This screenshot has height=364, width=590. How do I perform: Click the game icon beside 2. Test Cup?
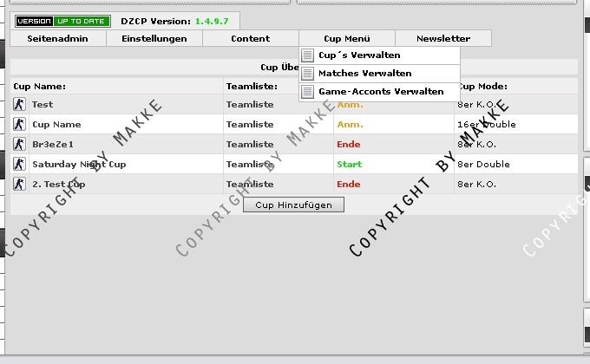pyautogui.click(x=19, y=185)
